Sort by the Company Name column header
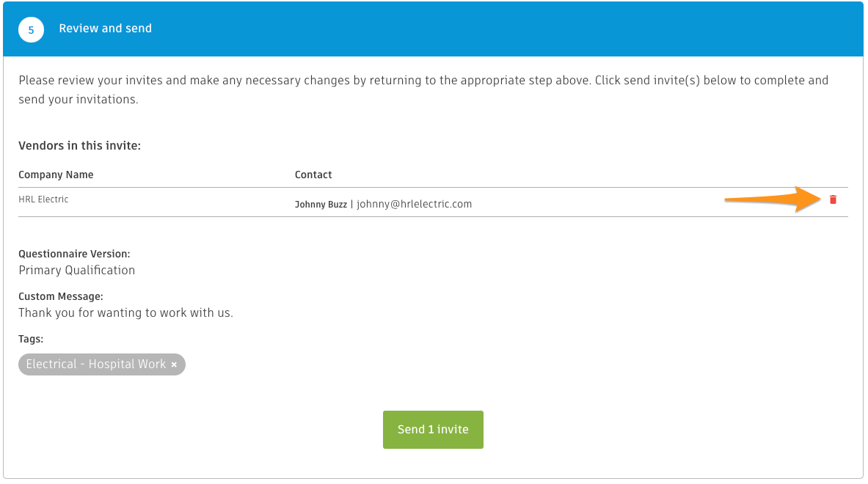 (x=56, y=175)
